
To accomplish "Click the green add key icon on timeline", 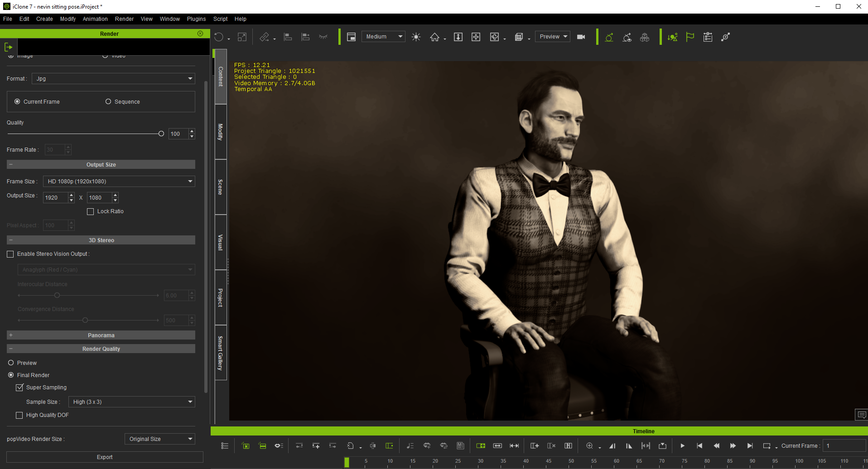I will tap(481, 446).
